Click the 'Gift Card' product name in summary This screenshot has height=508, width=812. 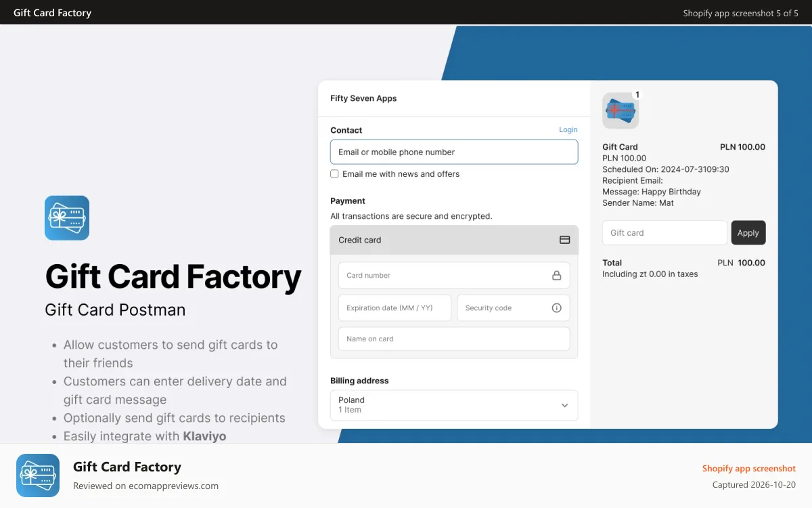(x=620, y=147)
